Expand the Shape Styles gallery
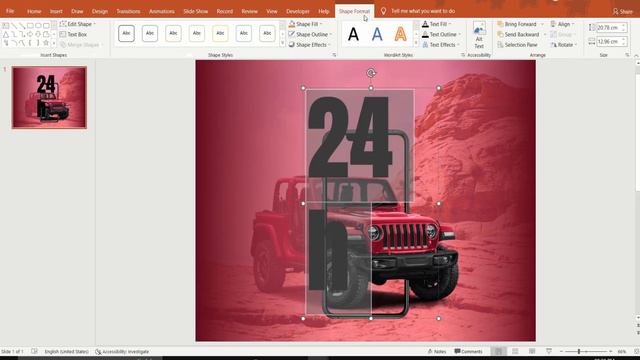 click(282, 43)
